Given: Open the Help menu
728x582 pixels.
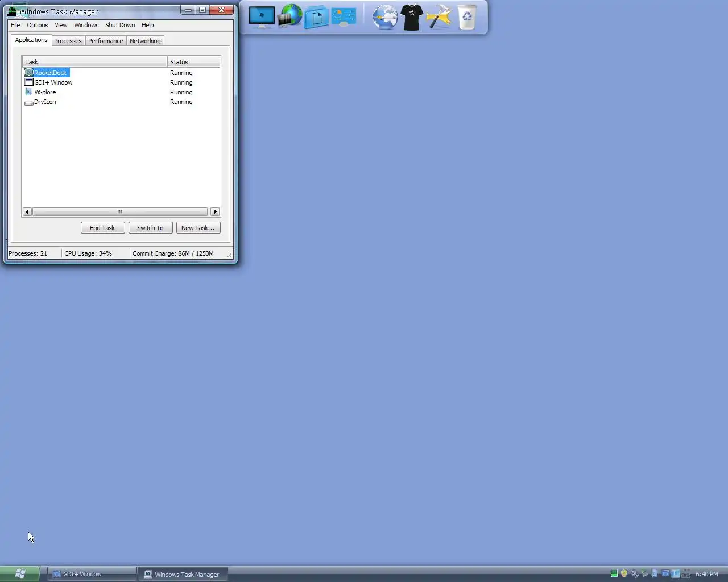Looking at the screenshot, I should tap(148, 25).
